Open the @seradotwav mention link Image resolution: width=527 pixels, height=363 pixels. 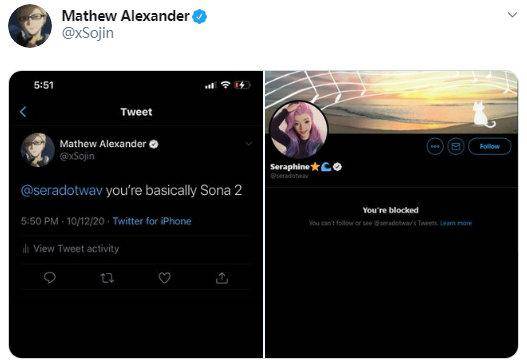pyautogui.click(x=62, y=191)
